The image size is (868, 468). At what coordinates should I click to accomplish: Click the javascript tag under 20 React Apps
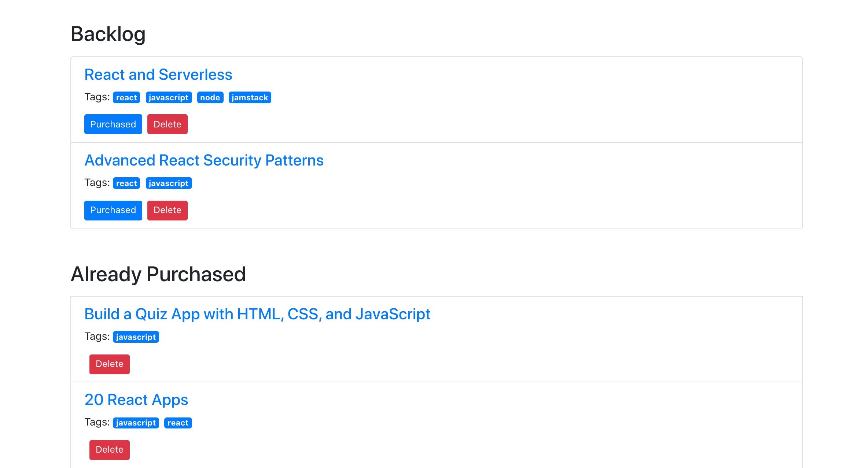136,423
